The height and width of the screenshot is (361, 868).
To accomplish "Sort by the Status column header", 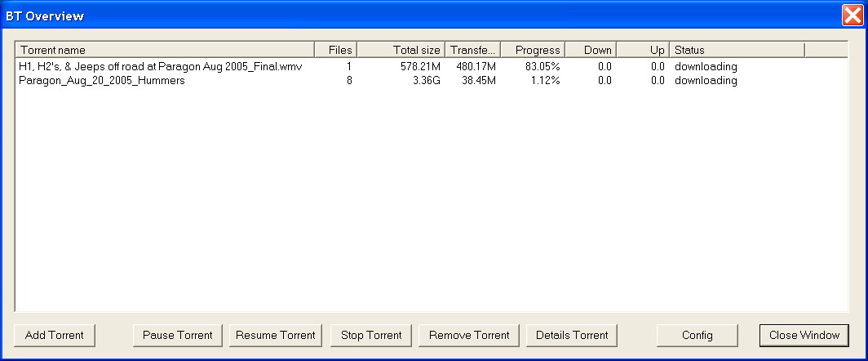I will click(737, 50).
